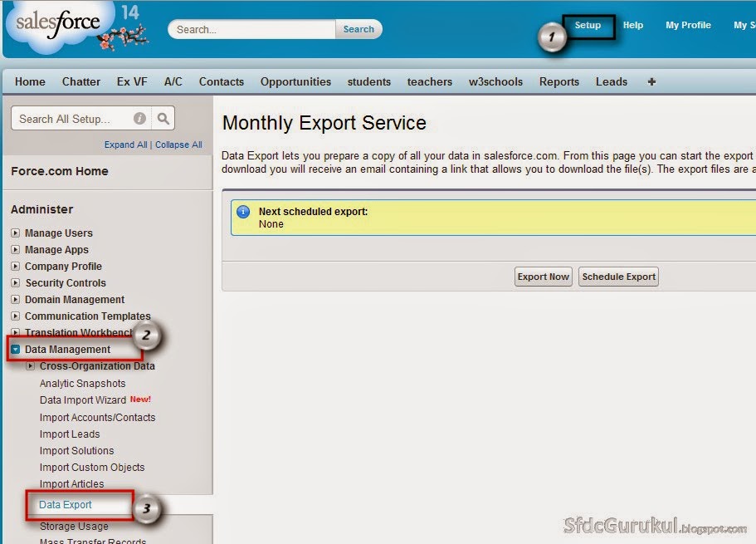The height and width of the screenshot is (544, 756).
Task: Select the students tab
Action: 368,81
